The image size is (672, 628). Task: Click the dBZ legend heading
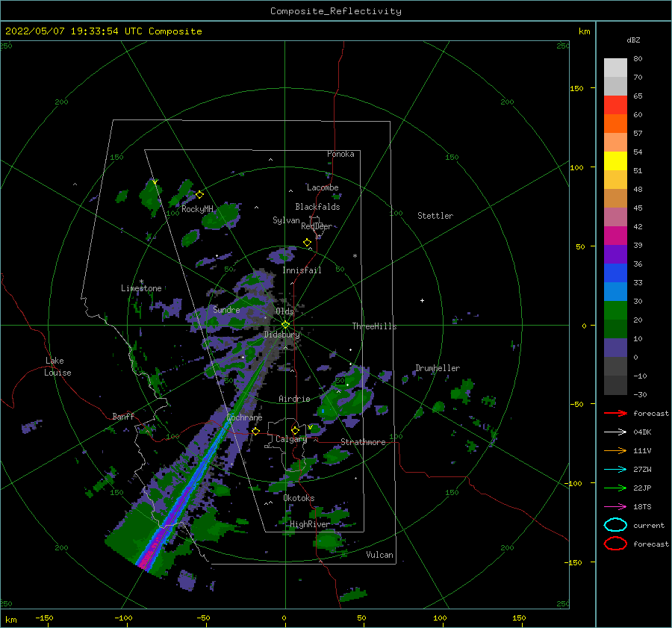pos(633,40)
